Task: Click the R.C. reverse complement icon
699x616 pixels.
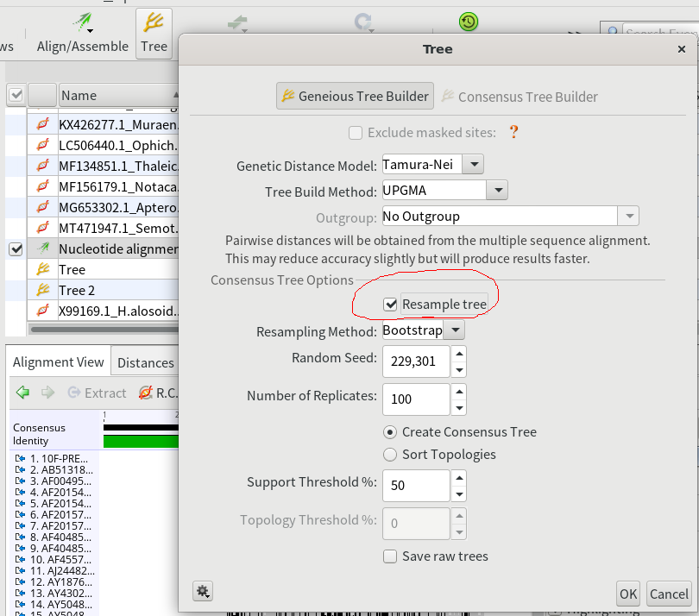Action: tap(146, 393)
